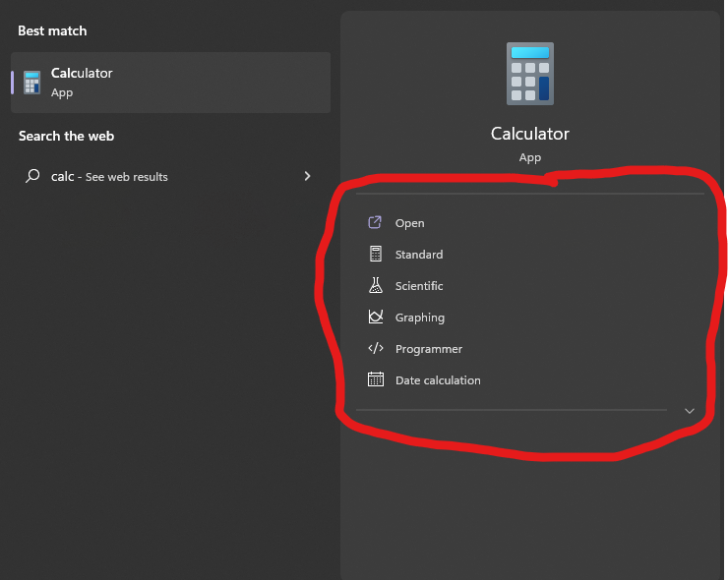Viewport: 728px width, 580px height.
Task: Click the Search the web heading
Action: pyautogui.click(x=66, y=136)
